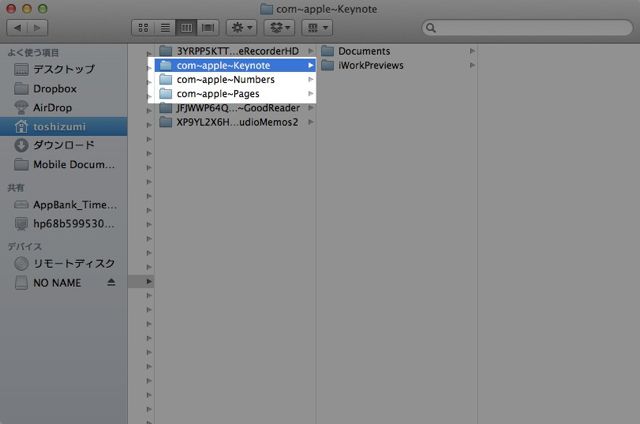
Task: Open Mobile Docum... in the sidebar
Action: [64, 164]
